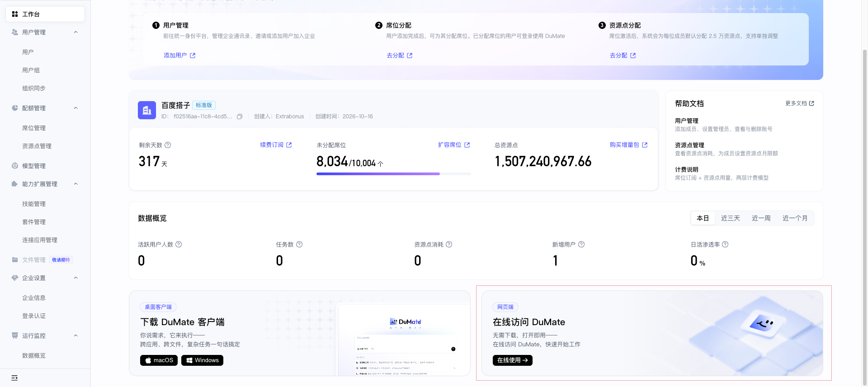This screenshot has height=387, width=868.
Task: Click 去分配 under 席位分配
Action: 400,55
